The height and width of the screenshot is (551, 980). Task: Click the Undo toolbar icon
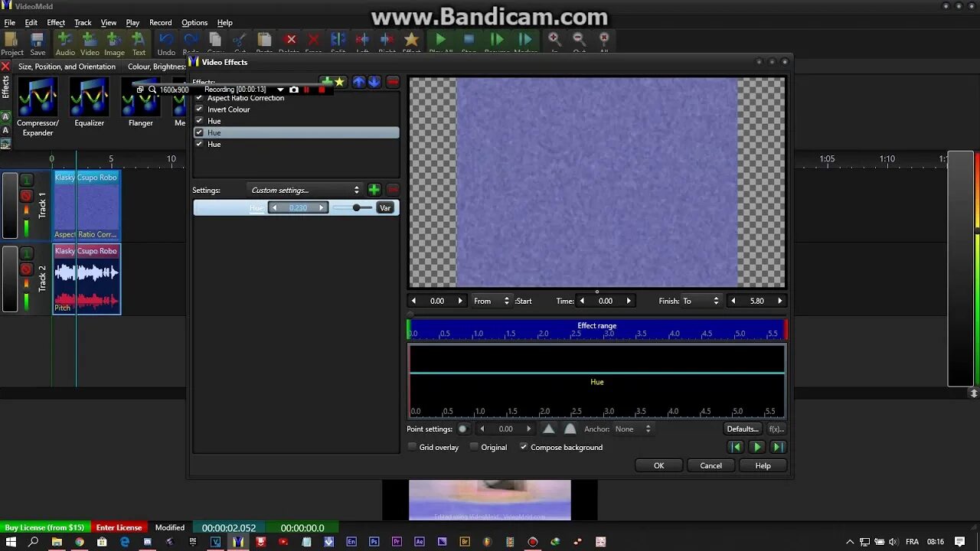[x=166, y=44]
